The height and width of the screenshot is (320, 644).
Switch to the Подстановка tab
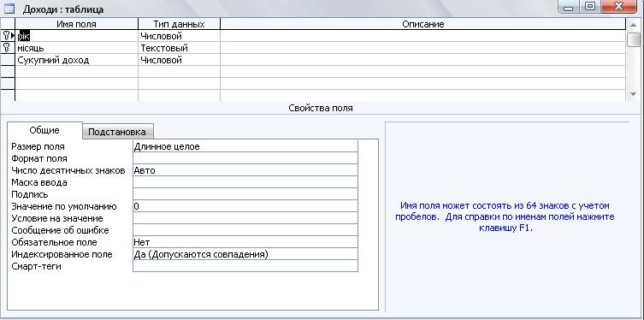(117, 132)
